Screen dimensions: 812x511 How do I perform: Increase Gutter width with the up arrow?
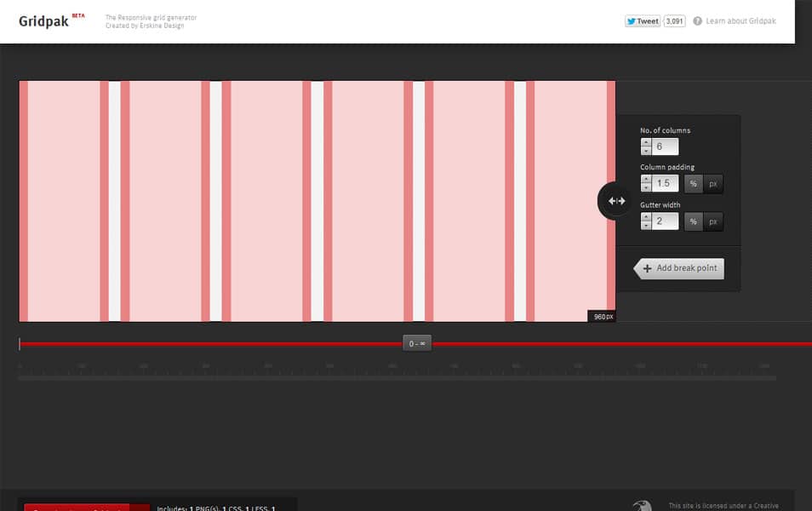tap(646, 215)
